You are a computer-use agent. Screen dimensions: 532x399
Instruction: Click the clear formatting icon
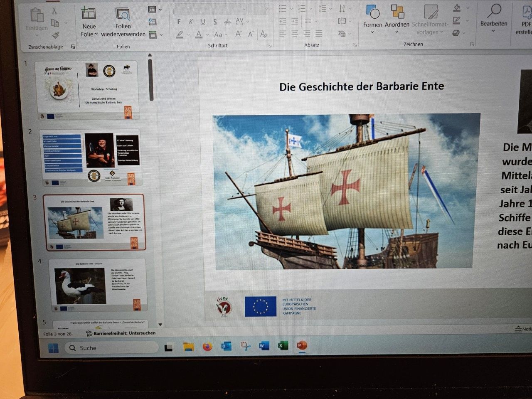pyautogui.click(x=264, y=34)
